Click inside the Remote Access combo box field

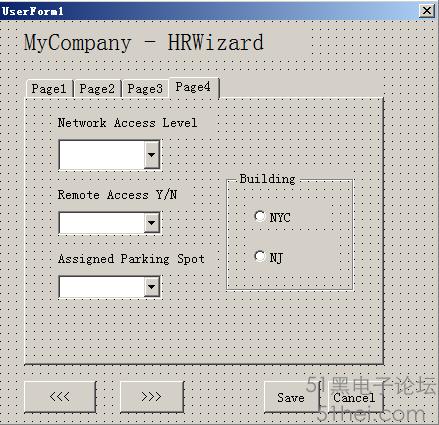tap(102, 223)
